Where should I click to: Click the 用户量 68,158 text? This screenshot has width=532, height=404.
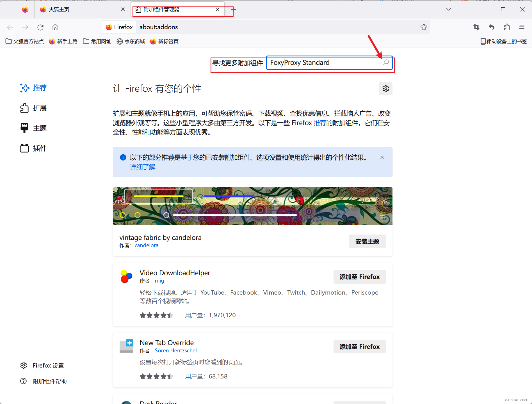click(206, 376)
